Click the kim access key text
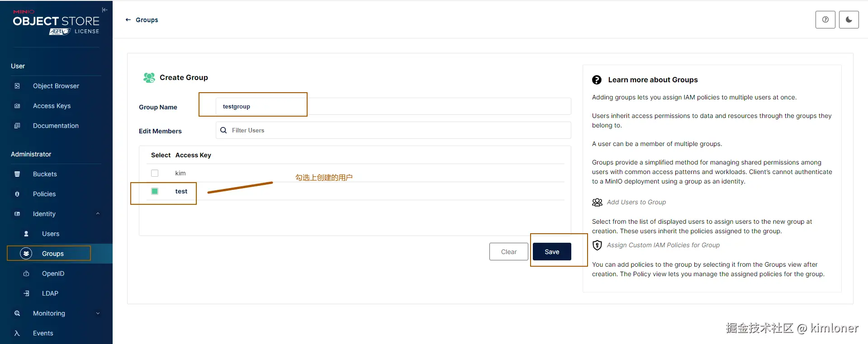 (x=180, y=173)
